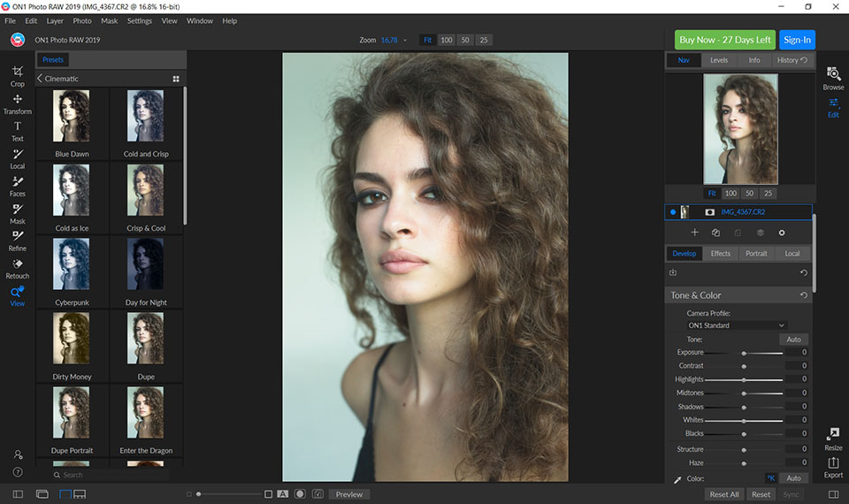This screenshot has height=504, width=849.
Task: Apply the Cyberpunk preset thumbnail
Action: click(72, 264)
